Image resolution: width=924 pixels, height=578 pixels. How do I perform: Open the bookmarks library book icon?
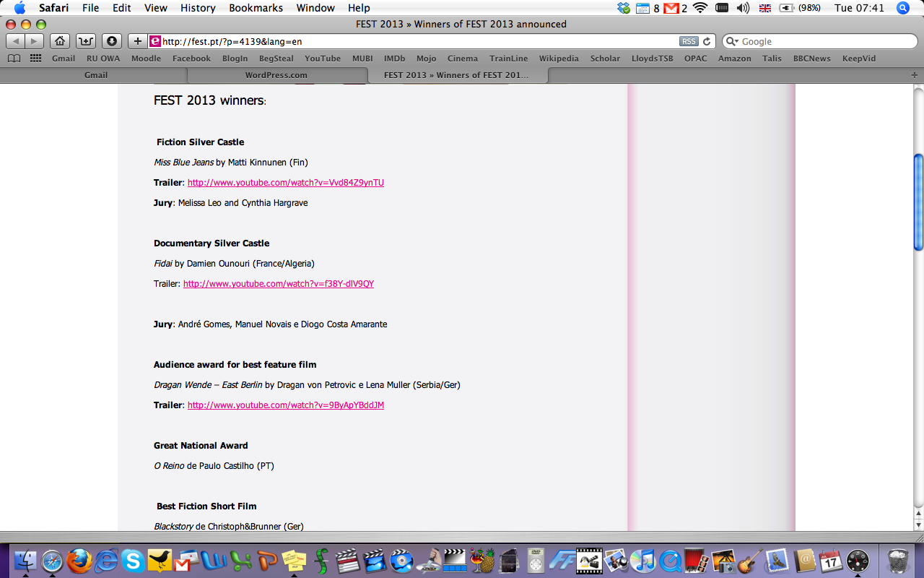14,59
